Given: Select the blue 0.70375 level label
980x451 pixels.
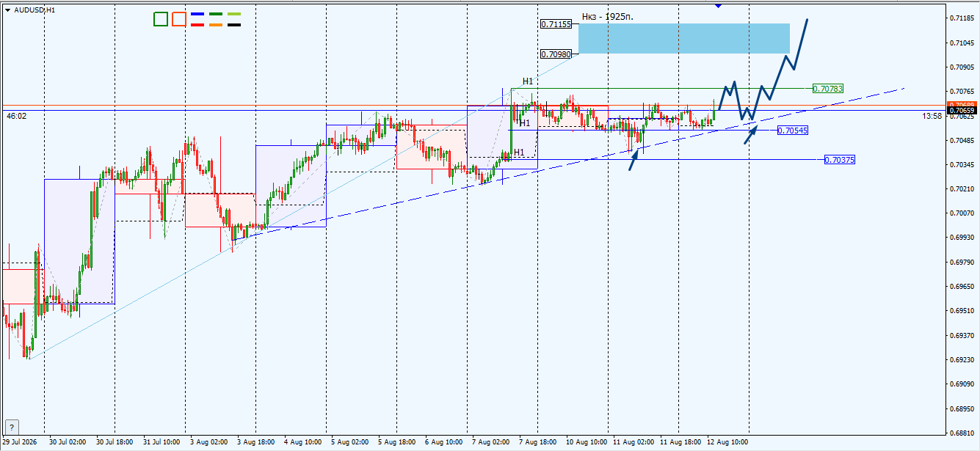Looking at the screenshot, I should pyautogui.click(x=840, y=160).
